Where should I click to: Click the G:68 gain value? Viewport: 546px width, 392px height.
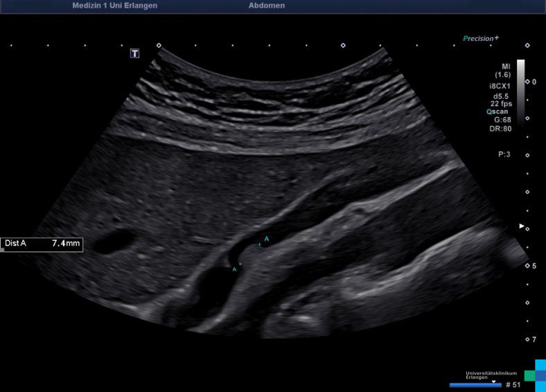pos(502,119)
